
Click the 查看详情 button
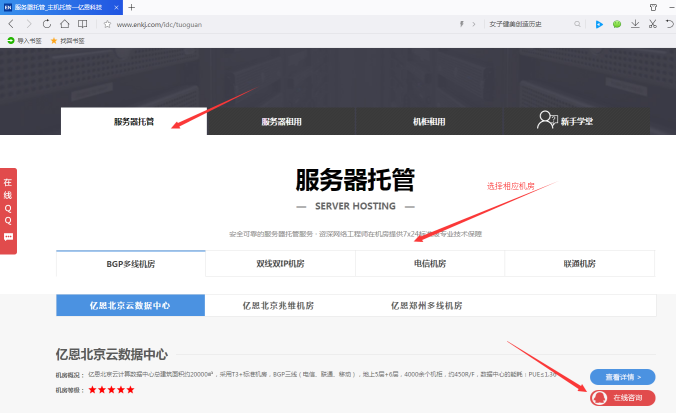622,377
